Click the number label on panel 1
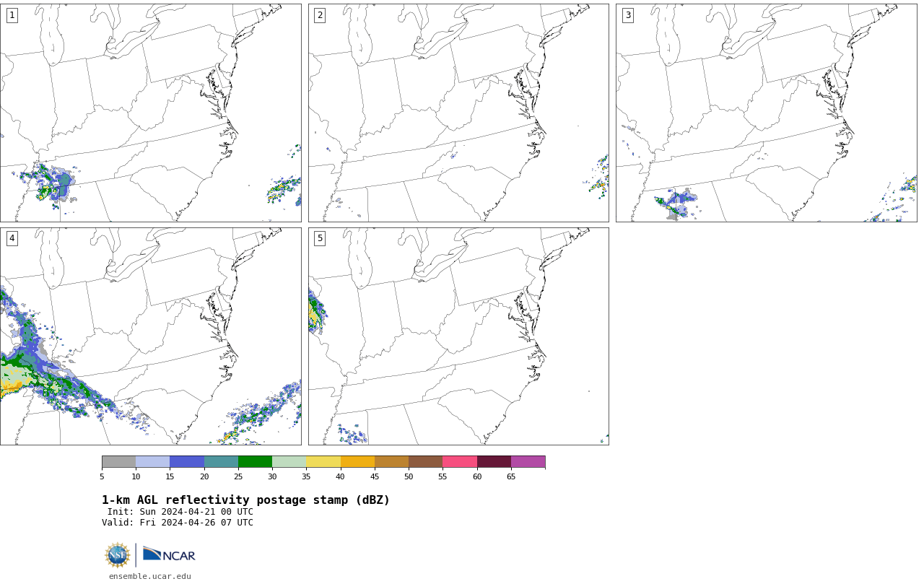The image size is (924, 584). pos(12,15)
